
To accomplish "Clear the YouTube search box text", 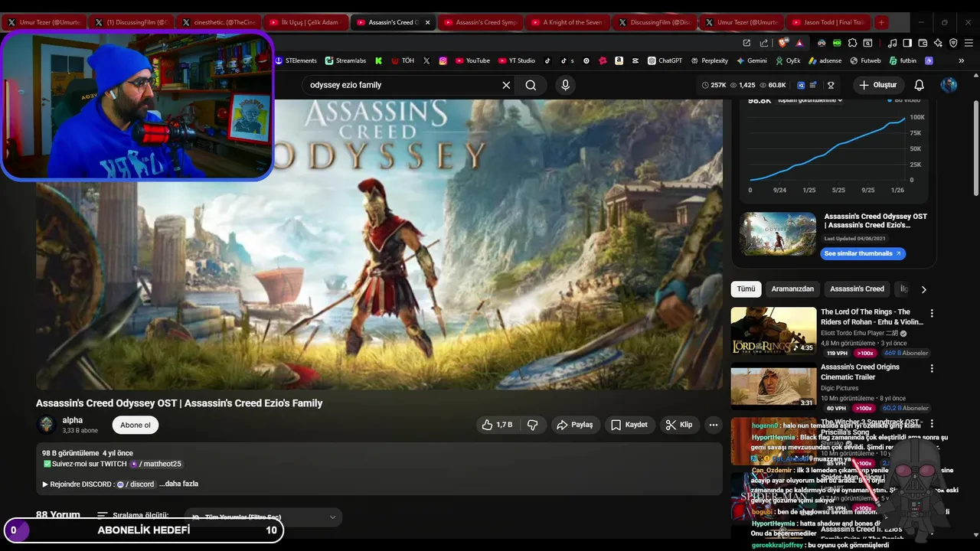I will tap(506, 85).
